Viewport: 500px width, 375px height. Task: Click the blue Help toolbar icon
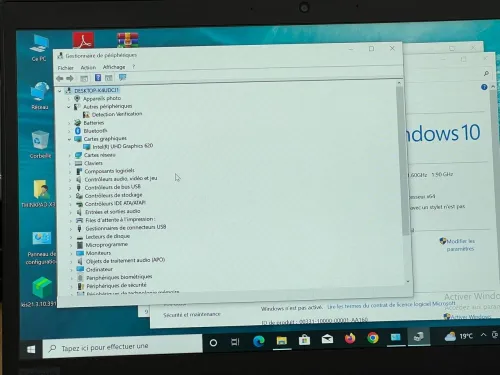[x=98, y=78]
